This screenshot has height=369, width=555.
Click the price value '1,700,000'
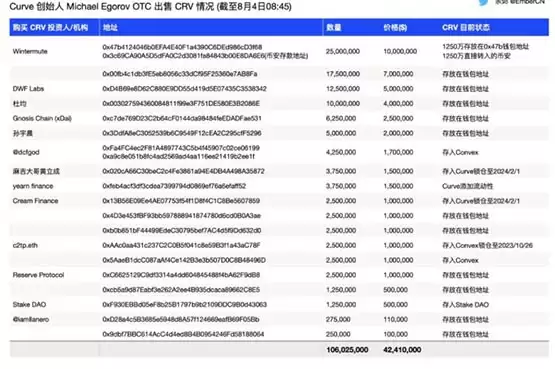(398, 152)
